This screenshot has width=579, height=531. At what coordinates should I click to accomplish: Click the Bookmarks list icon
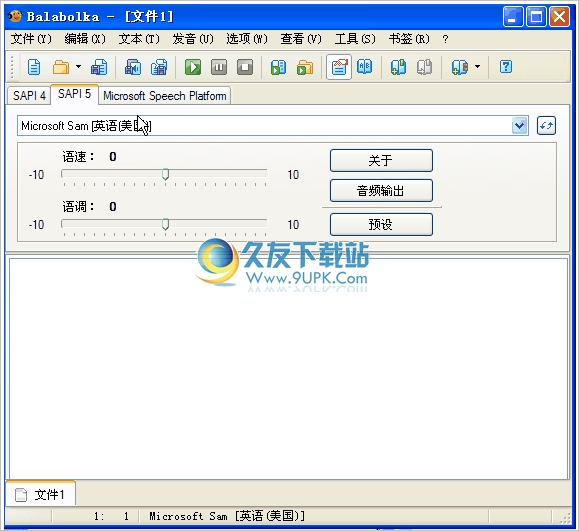click(460, 67)
